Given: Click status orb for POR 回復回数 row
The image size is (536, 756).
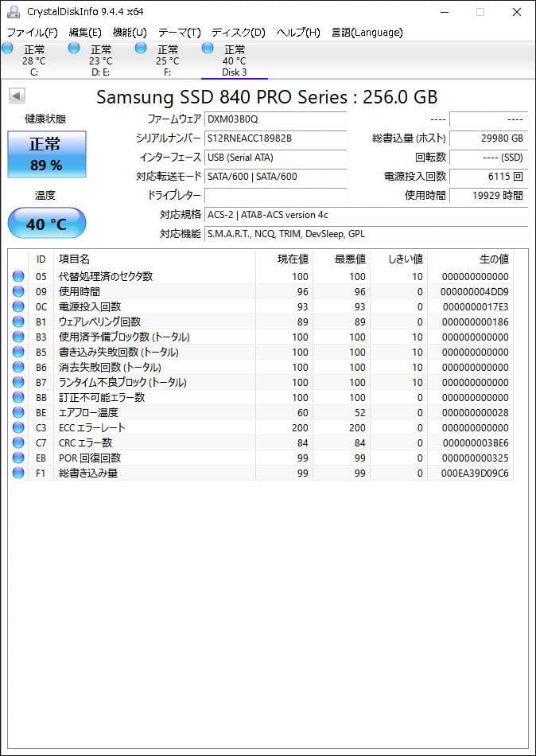Looking at the screenshot, I should click(x=18, y=458).
